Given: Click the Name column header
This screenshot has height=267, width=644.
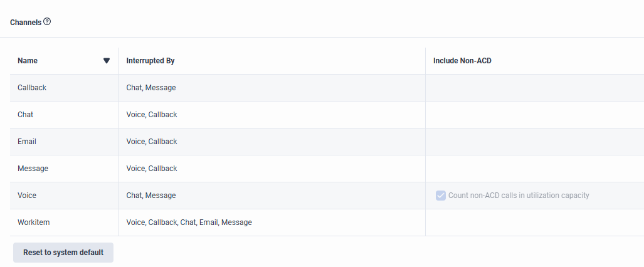Looking at the screenshot, I should pos(28,61).
